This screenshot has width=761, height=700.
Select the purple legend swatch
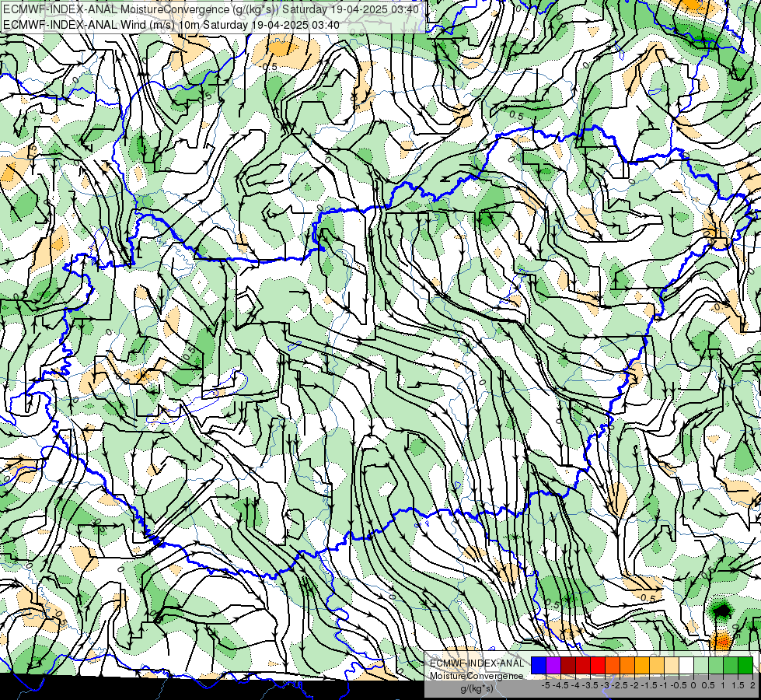coord(553,666)
